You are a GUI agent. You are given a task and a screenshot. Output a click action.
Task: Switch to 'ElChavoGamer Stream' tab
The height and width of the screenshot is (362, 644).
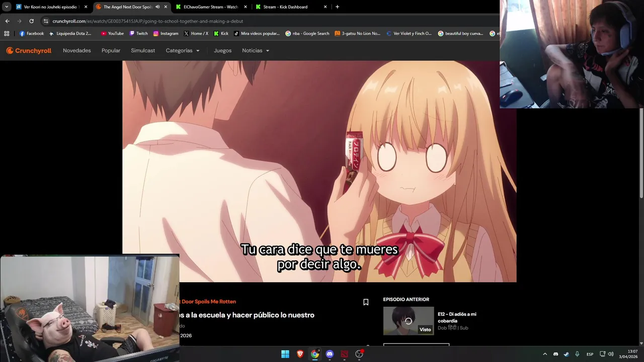pyautogui.click(x=211, y=7)
